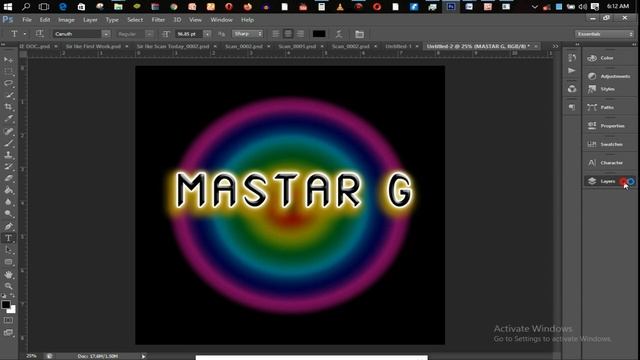Toggle Quick Mask mode

click(x=9, y=320)
